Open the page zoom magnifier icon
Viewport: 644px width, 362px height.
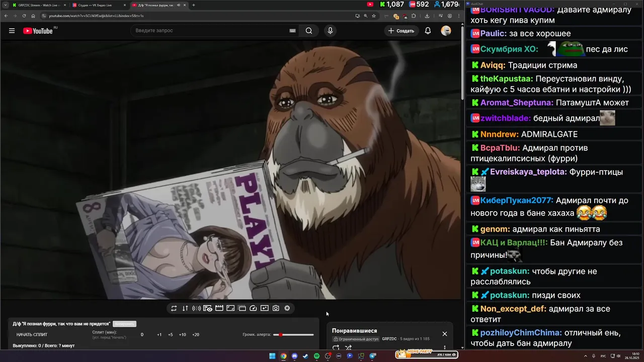(x=366, y=16)
